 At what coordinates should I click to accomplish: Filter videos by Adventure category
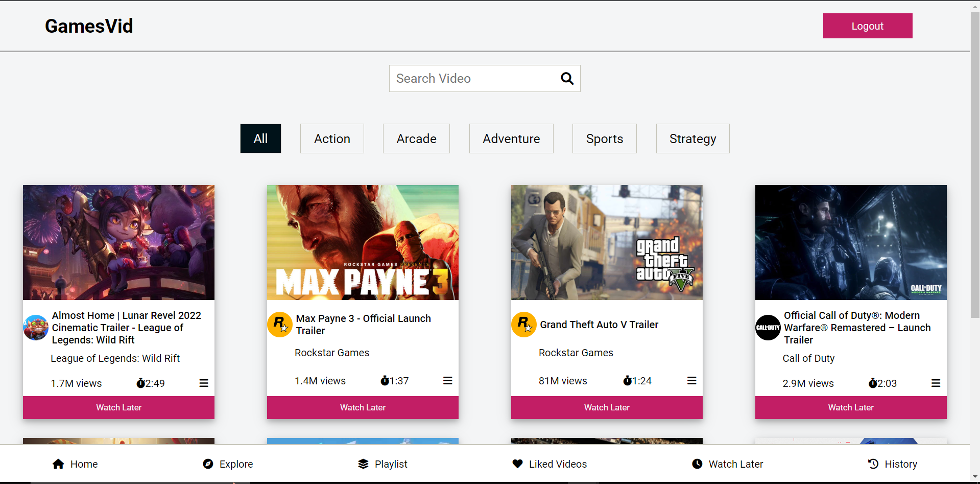511,139
